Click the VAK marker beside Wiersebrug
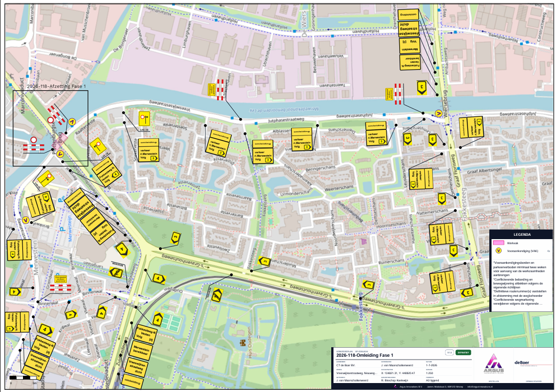556x392 pixels. (439, 114)
